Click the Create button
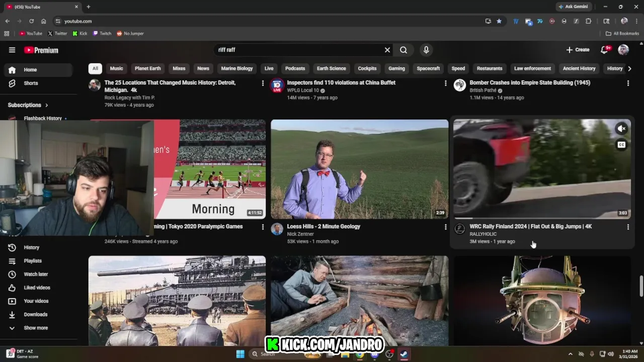This screenshot has height=362, width=644. coord(578,50)
